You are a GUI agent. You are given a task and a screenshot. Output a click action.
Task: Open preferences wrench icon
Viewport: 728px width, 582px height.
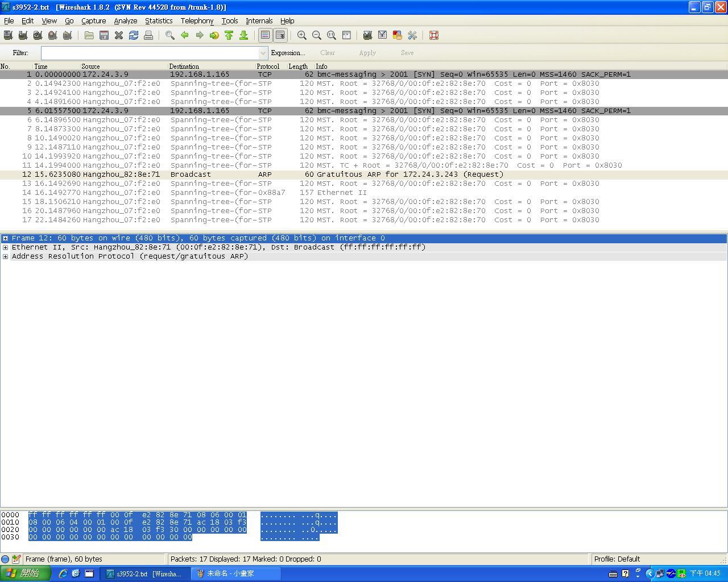(412, 35)
